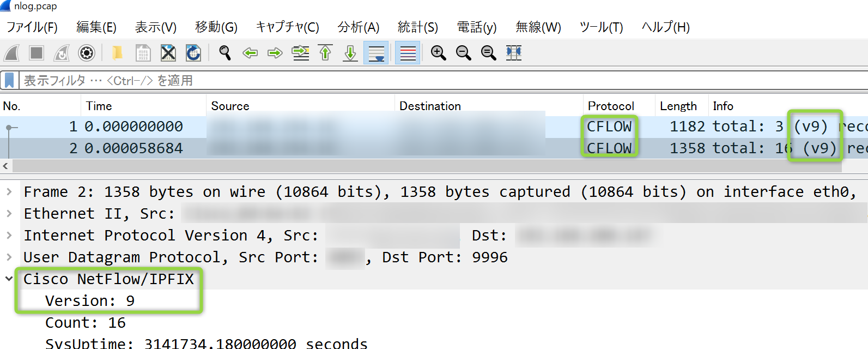This screenshot has width=868, height=349.
Task: Reload the current capture file
Action: point(193,53)
